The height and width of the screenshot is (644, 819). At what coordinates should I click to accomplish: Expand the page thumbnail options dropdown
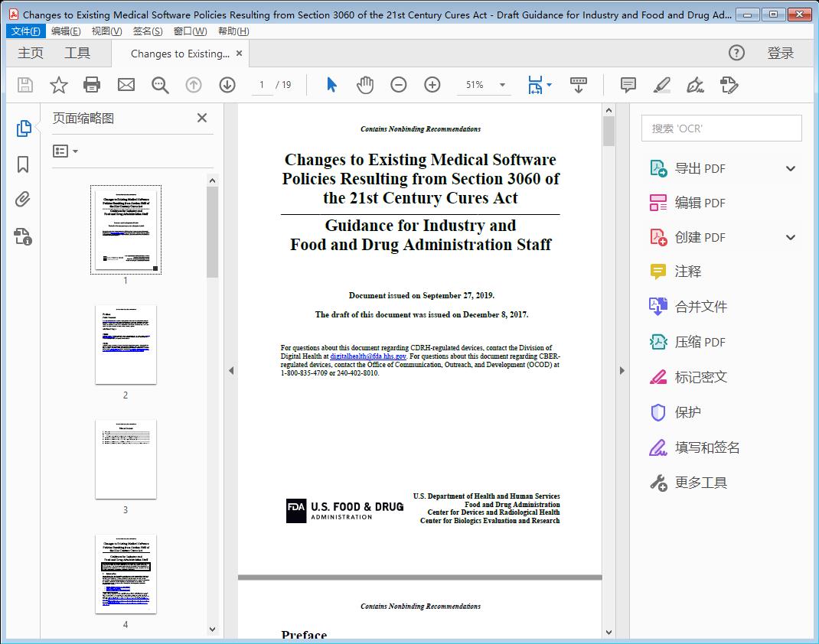[x=66, y=151]
